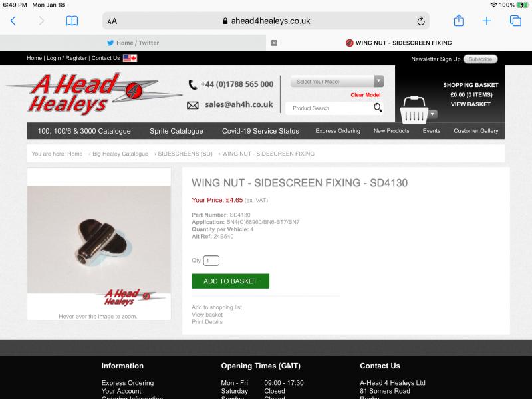Open the Sprite Catalogue menu item
The height and width of the screenshot is (399, 532).
(x=176, y=131)
